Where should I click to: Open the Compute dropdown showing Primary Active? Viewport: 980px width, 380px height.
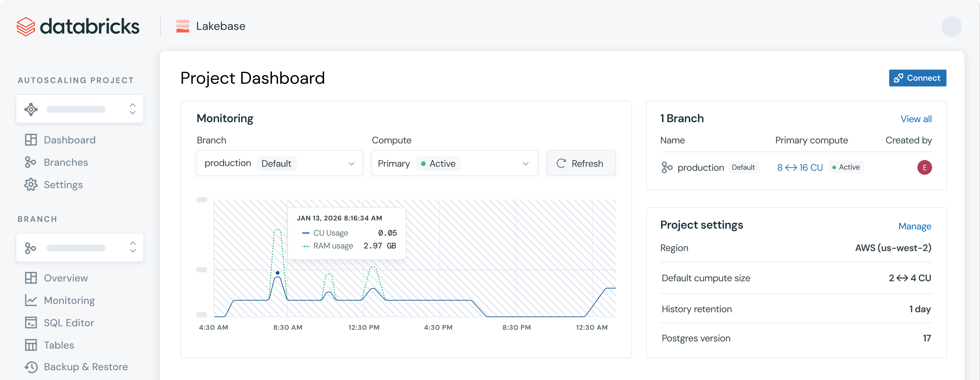pos(454,163)
